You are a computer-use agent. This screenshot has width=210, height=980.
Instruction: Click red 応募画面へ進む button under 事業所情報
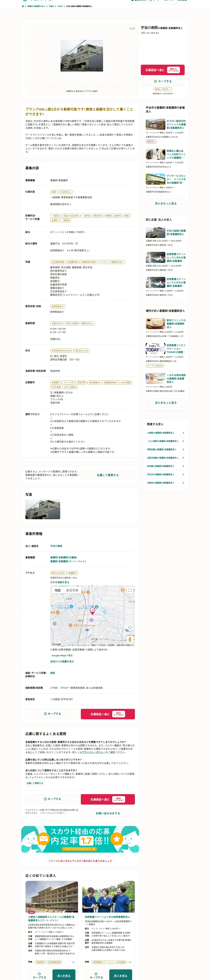click(108, 714)
